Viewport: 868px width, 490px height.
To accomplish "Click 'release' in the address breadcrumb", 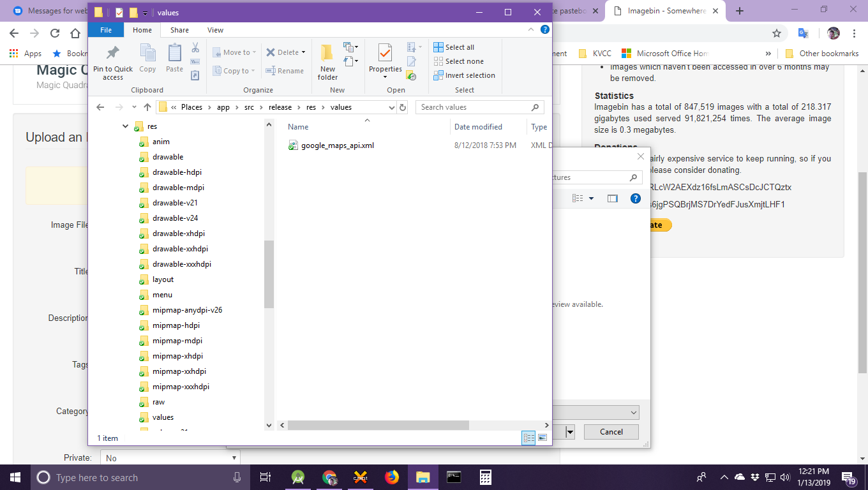I will (280, 107).
